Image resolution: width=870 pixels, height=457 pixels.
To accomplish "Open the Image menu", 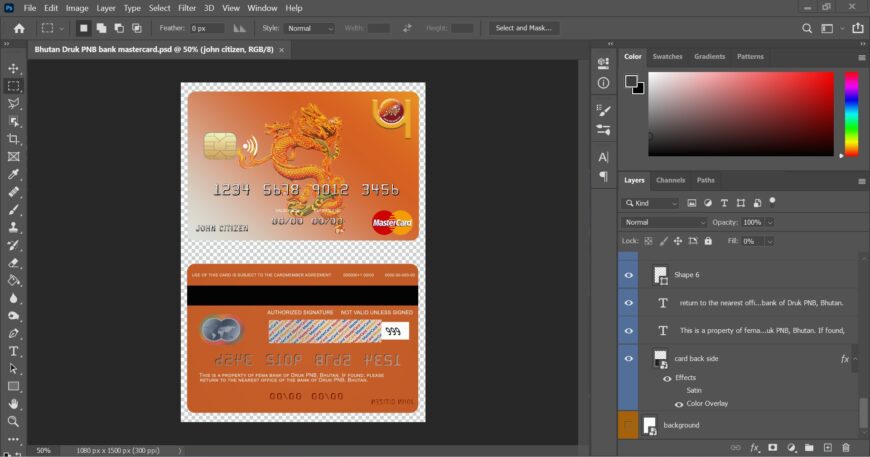I will 77,8.
